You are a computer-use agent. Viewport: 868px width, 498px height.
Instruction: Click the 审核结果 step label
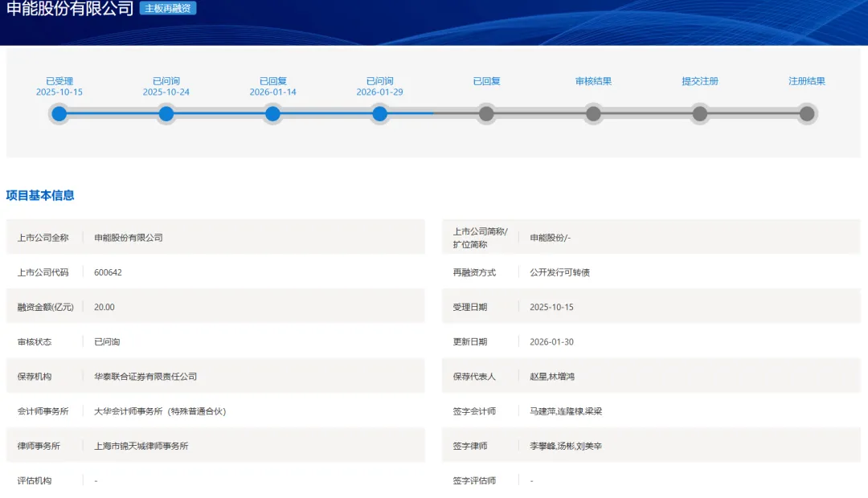click(593, 81)
